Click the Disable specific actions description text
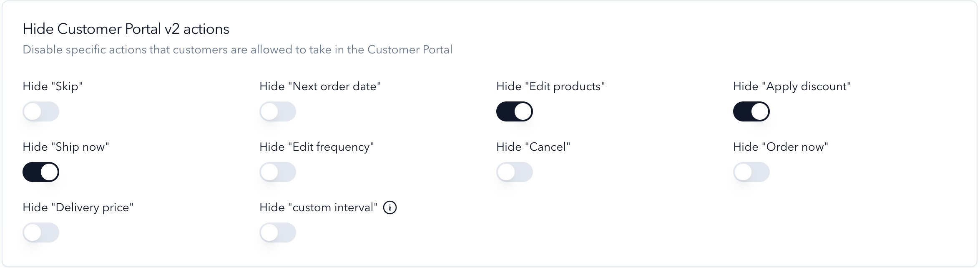This screenshot has height=268, width=980. (237, 50)
